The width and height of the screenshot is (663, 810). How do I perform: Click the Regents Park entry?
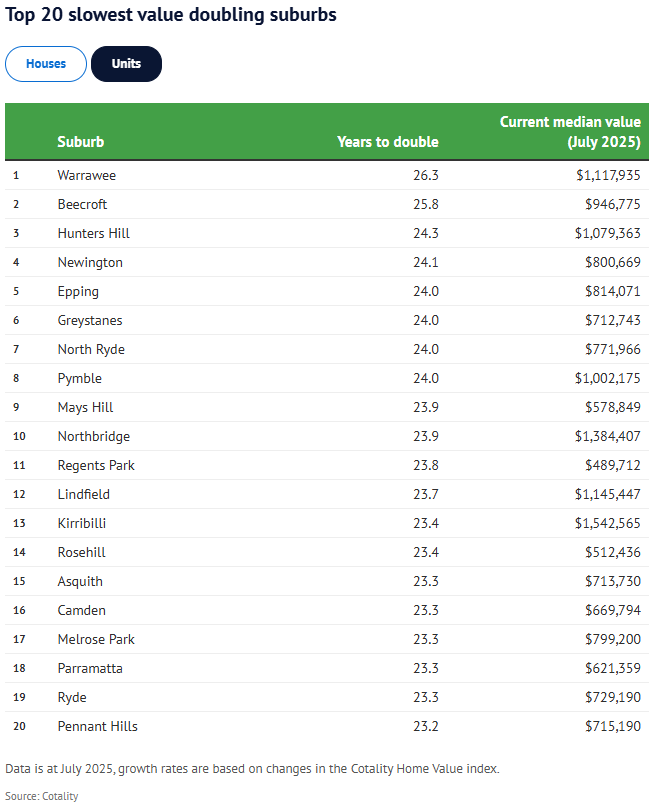click(96, 465)
